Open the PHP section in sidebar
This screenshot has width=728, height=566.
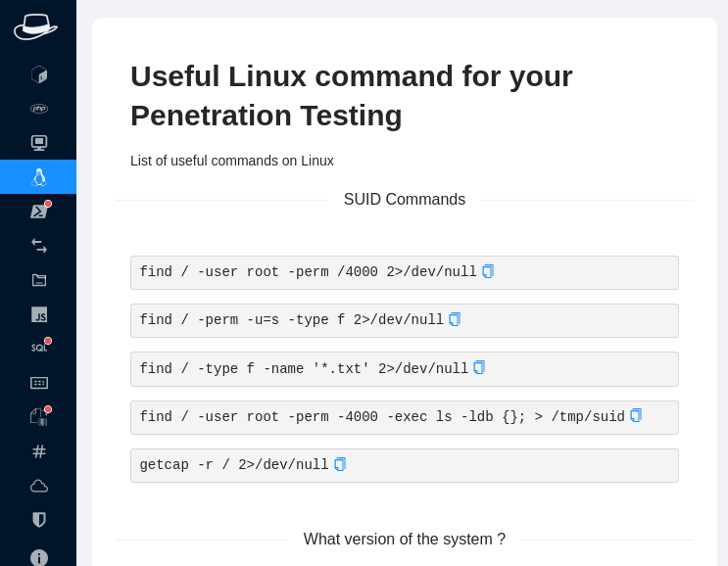[x=39, y=109]
